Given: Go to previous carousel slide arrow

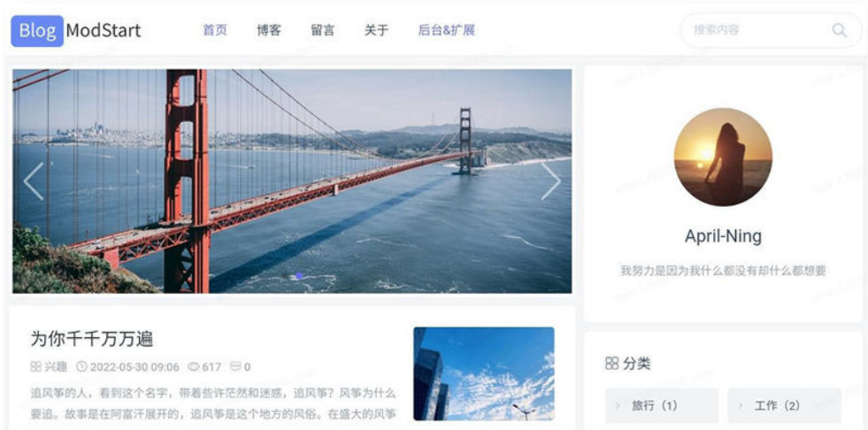Looking at the screenshot, I should pos(34,181).
